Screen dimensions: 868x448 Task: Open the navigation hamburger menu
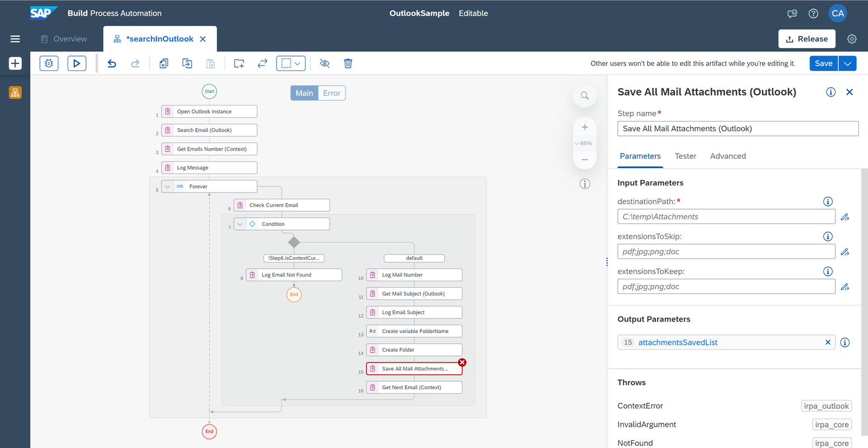(15, 39)
